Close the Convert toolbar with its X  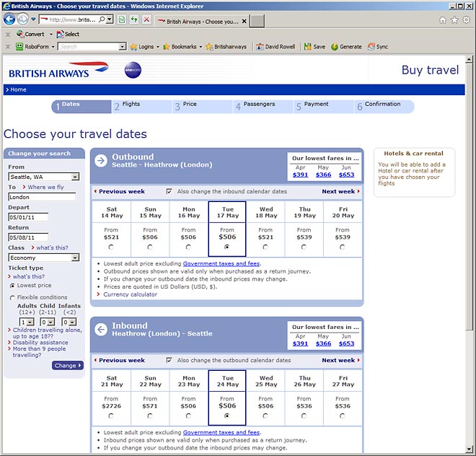(8, 35)
